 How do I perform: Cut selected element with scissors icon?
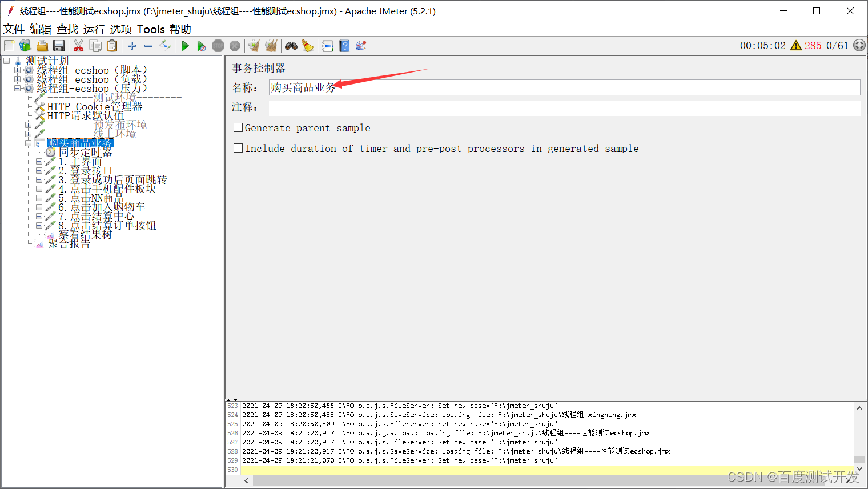(79, 46)
